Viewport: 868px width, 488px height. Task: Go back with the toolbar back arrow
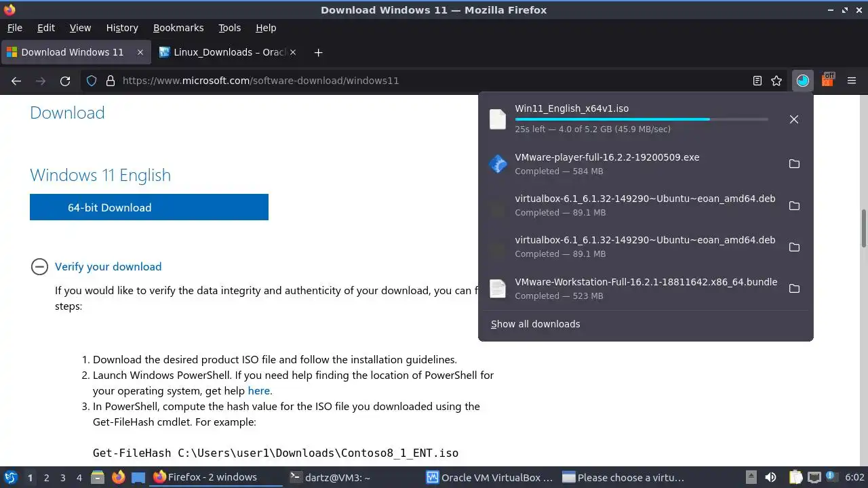click(16, 81)
